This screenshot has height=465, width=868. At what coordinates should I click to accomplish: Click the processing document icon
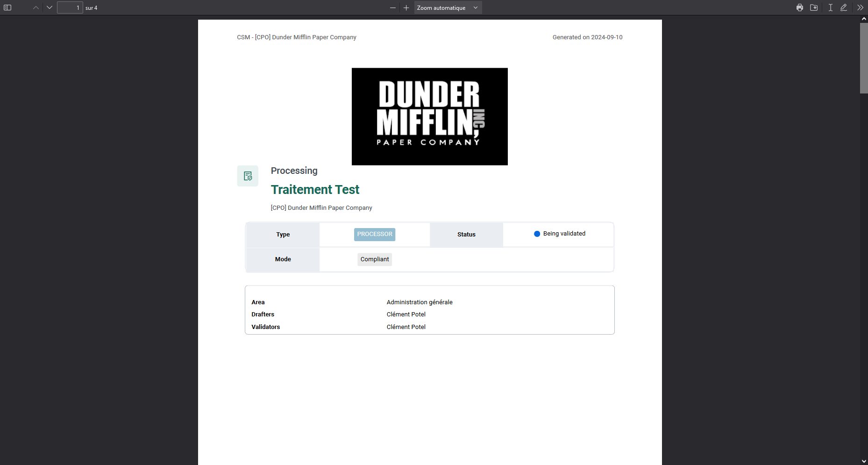tap(248, 176)
